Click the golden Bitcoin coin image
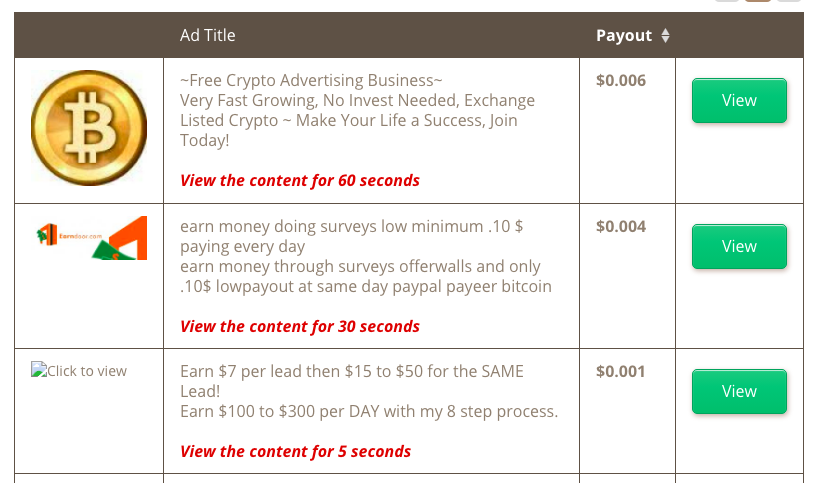Image resolution: width=825 pixels, height=483 pixels. click(x=89, y=128)
